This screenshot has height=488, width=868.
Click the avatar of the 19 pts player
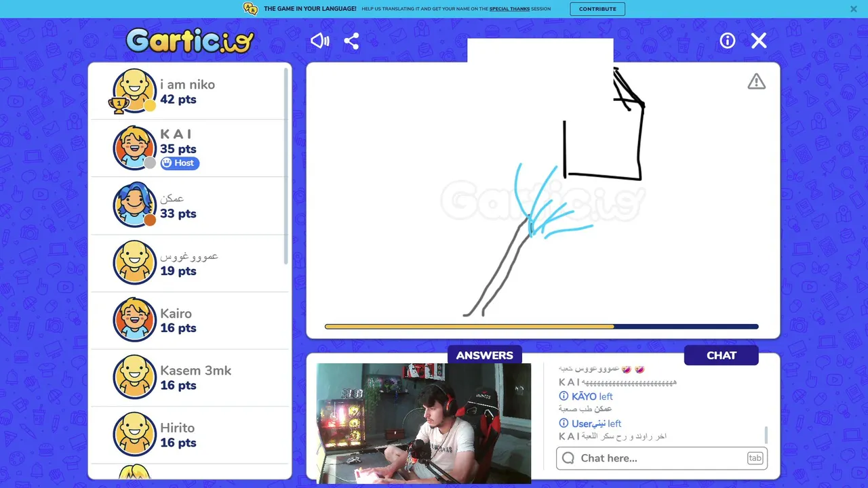point(134,262)
